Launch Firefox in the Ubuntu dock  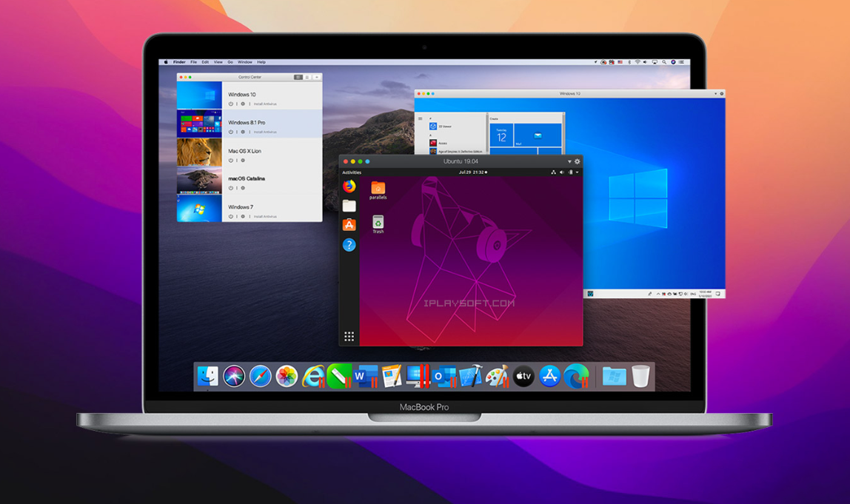click(x=349, y=187)
